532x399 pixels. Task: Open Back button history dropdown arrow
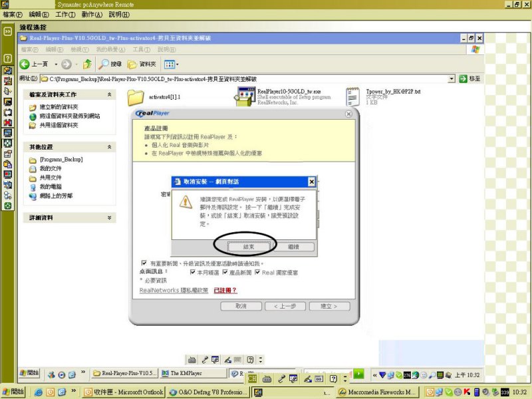pos(56,64)
